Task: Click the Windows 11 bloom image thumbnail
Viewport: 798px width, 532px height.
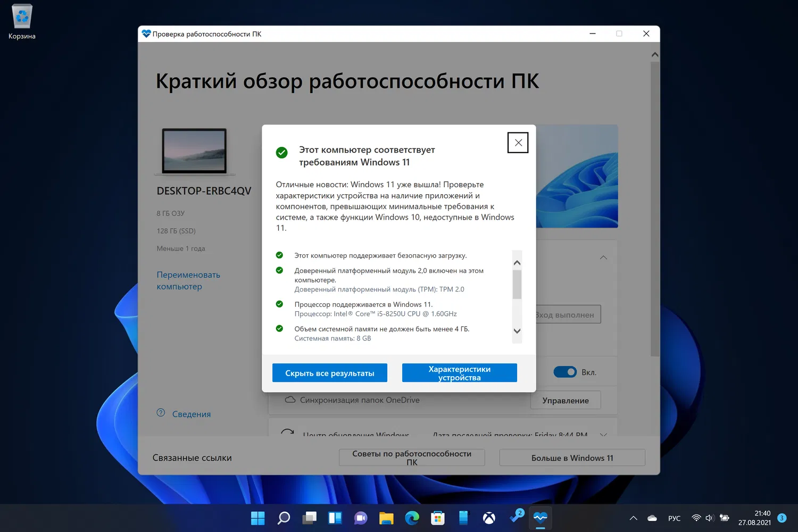Action: click(x=577, y=176)
